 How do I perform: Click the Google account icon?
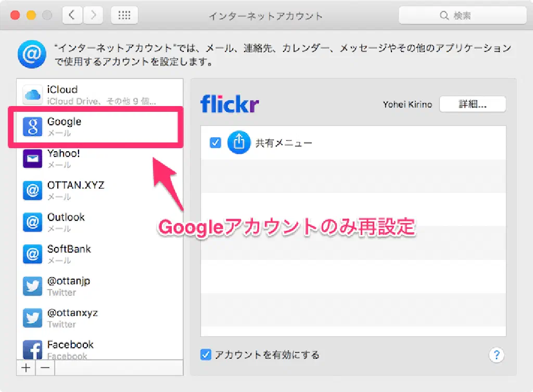pyautogui.click(x=32, y=127)
